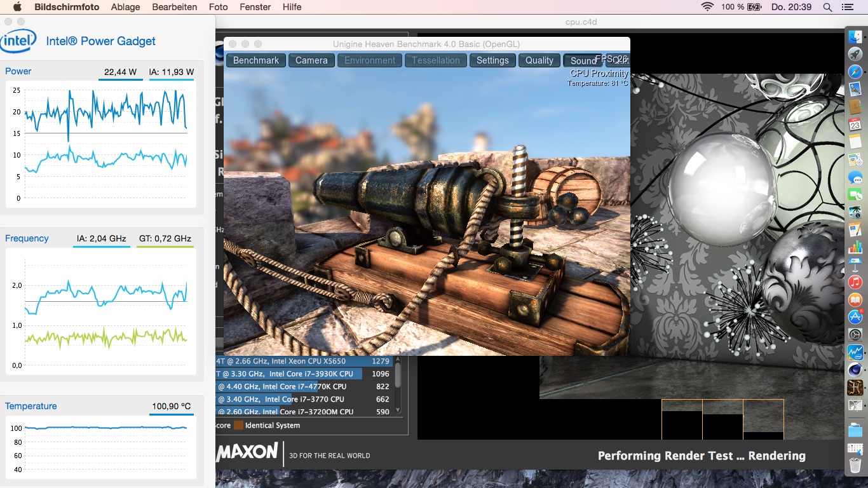Open the disabled Tessellation list in Heaven
The height and width of the screenshot is (488, 868).
[x=436, y=60]
